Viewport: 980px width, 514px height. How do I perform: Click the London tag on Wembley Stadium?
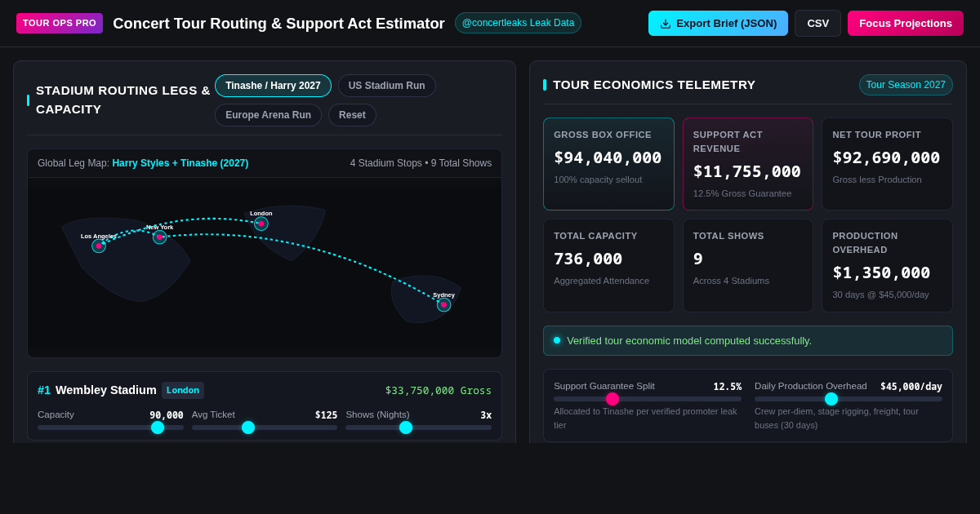(x=183, y=390)
